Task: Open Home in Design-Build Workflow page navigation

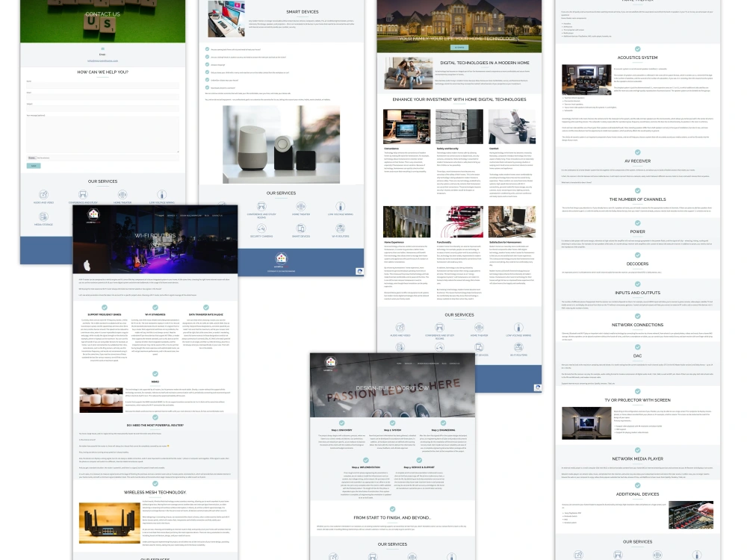Action: pos(399,364)
